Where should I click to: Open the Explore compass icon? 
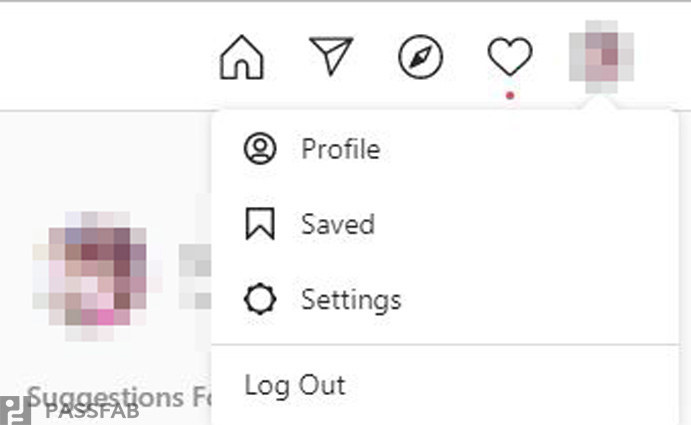tap(420, 57)
